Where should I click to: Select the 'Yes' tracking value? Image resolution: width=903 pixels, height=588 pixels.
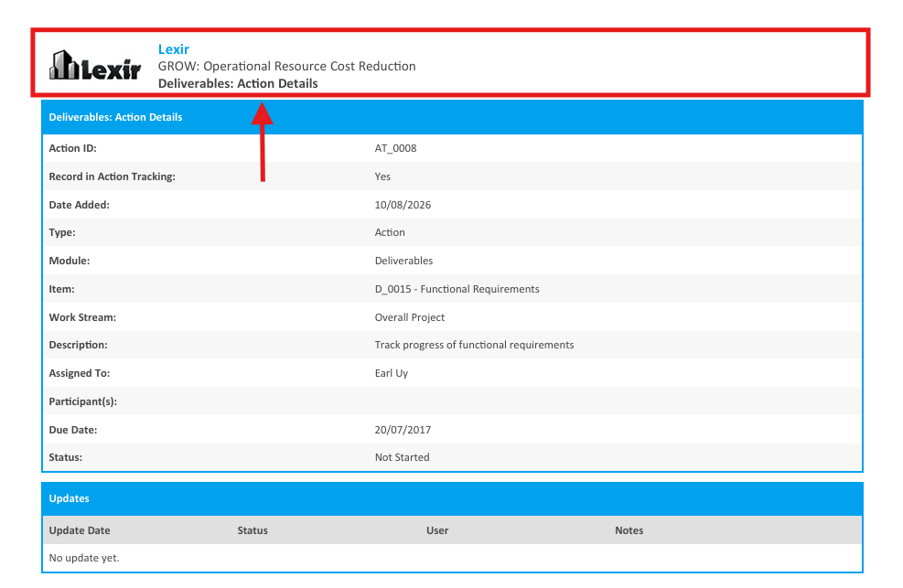coord(382,176)
